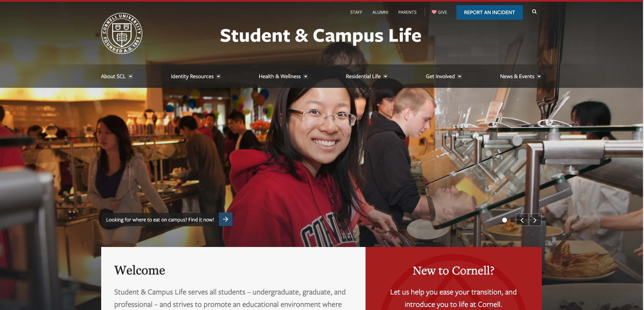Select the second carousel dot
644x310 pixels.
(x=512, y=220)
